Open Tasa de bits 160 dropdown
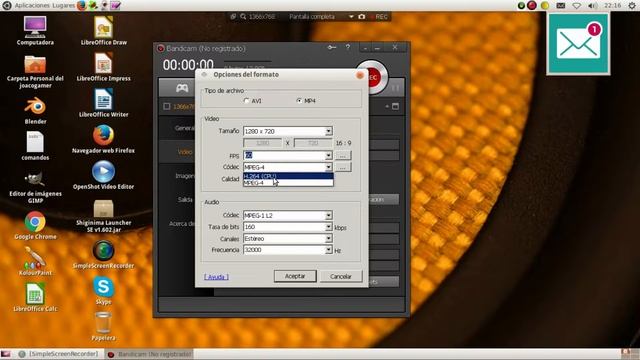The image size is (640, 360). point(288,227)
